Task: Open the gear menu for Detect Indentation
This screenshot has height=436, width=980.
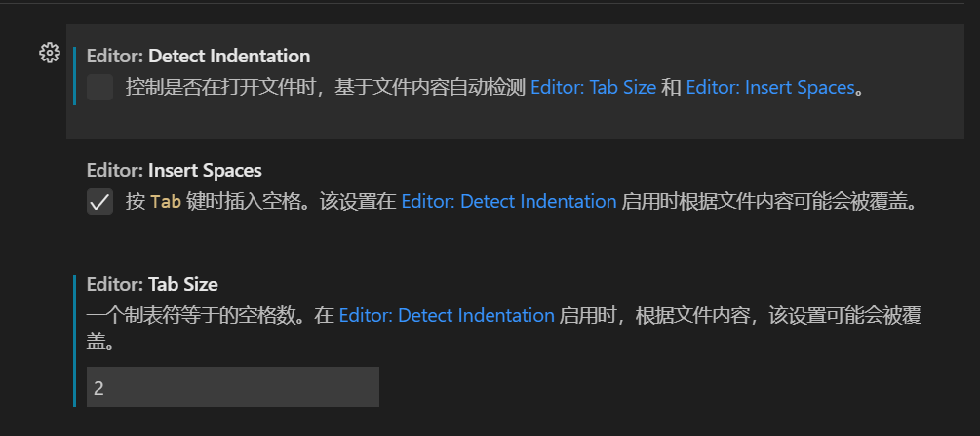Action: [49, 54]
